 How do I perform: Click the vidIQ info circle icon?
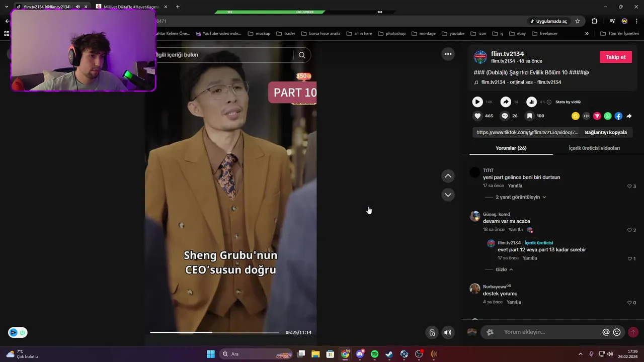click(x=549, y=102)
